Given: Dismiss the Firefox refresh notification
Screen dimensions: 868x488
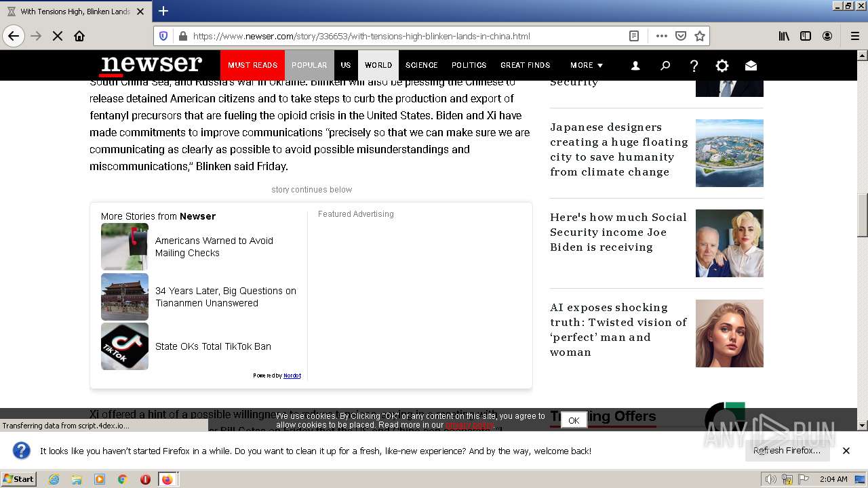Looking at the screenshot, I should coord(846,451).
